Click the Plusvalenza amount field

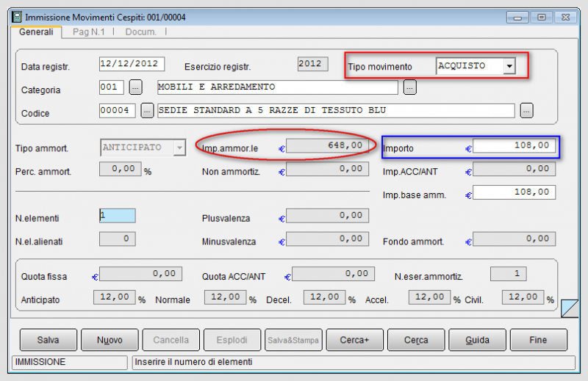point(327,216)
